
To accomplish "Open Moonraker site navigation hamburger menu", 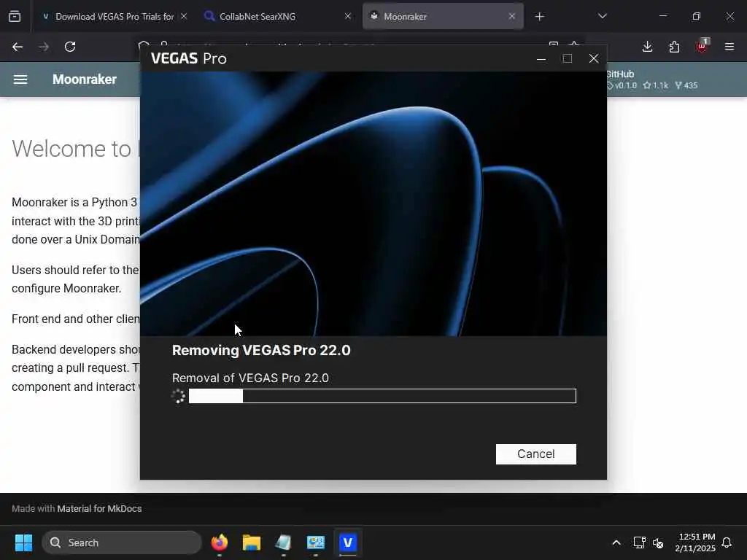I will (x=20, y=79).
